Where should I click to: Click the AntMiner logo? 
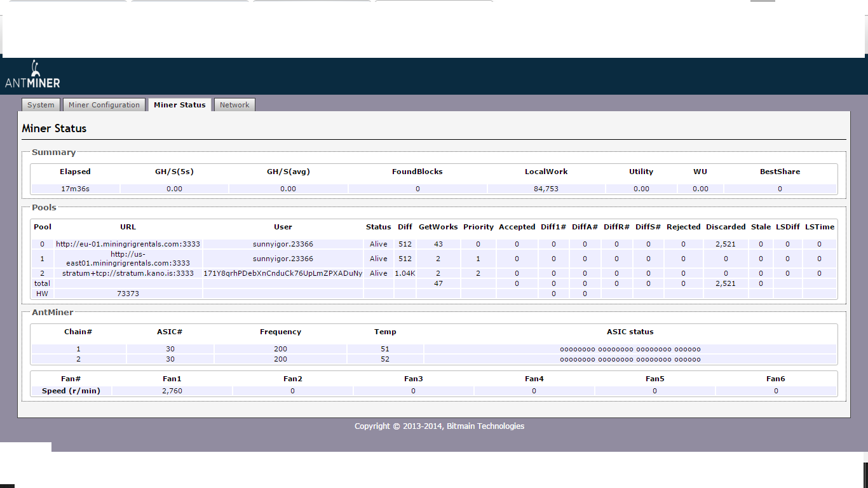click(x=32, y=74)
